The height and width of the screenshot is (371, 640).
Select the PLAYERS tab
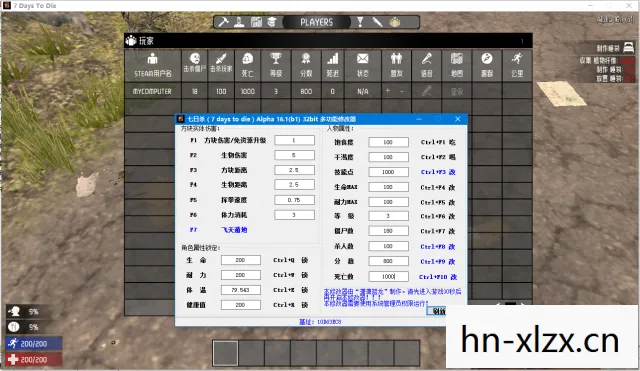(x=316, y=22)
